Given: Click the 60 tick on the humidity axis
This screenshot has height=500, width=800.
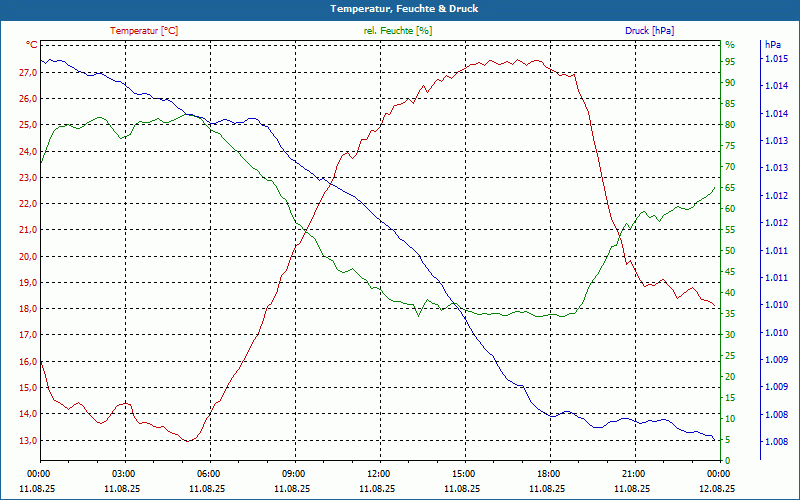Looking at the screenshot, I should [730, 209].
